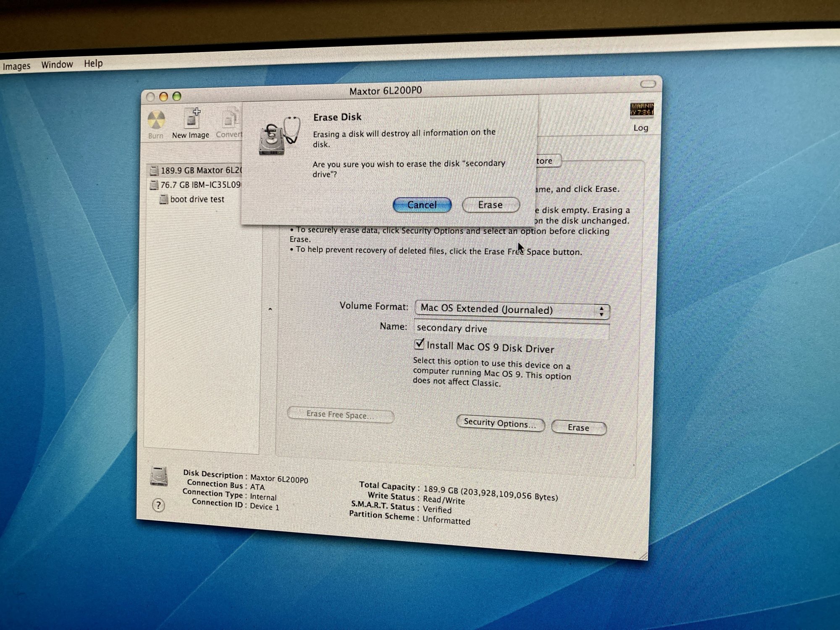Screen dimensions: 840x630
Task: Click the Erase button below Security Options
Action: click(x=579, y=428)
